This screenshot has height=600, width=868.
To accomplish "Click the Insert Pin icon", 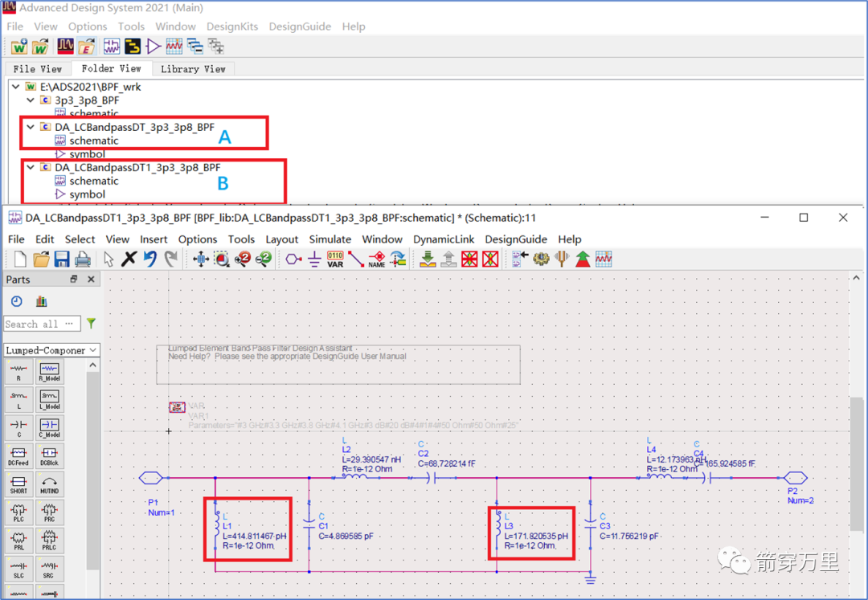I will 293,259.
